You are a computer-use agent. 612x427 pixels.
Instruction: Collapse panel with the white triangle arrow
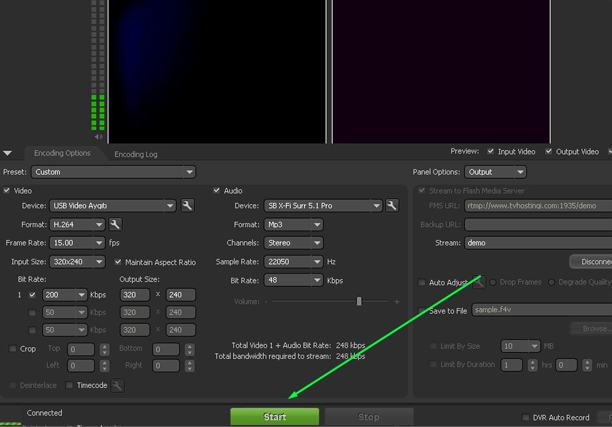click(x=7, y=153)
